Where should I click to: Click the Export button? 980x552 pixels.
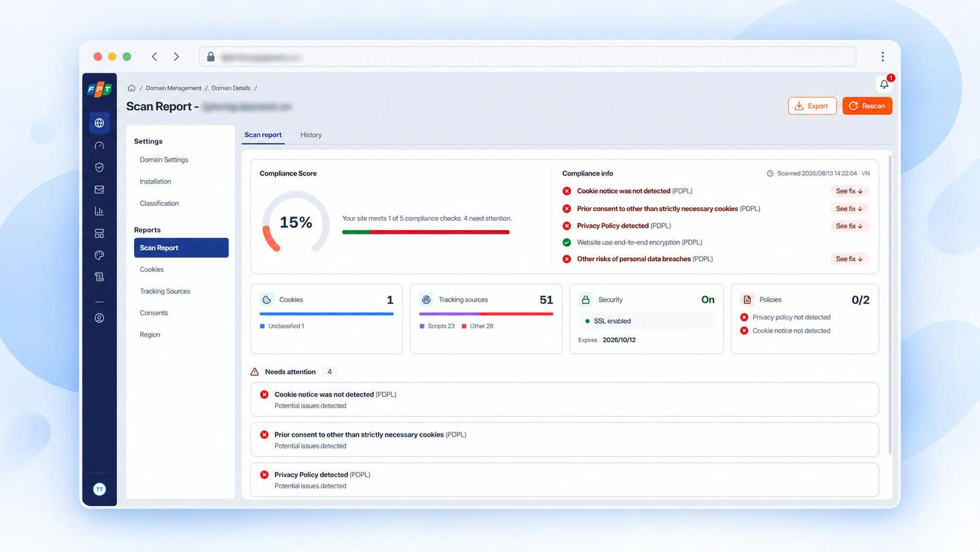812,106
